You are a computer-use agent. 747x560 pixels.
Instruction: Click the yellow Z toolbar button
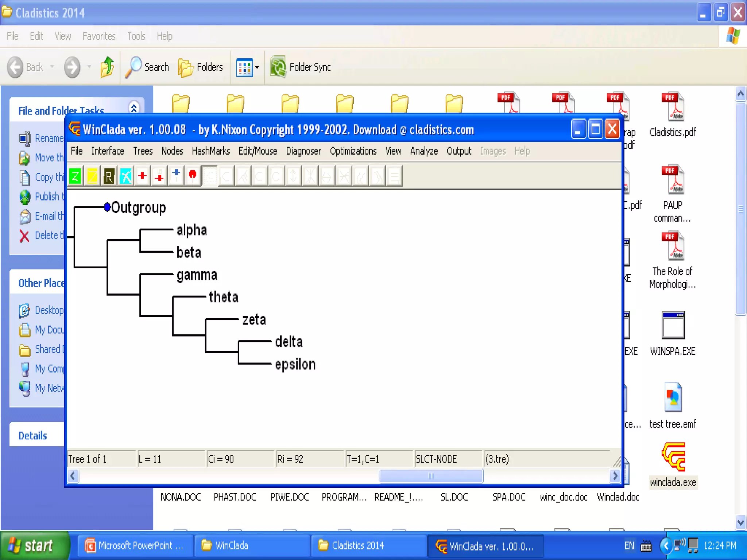point(92,176)
